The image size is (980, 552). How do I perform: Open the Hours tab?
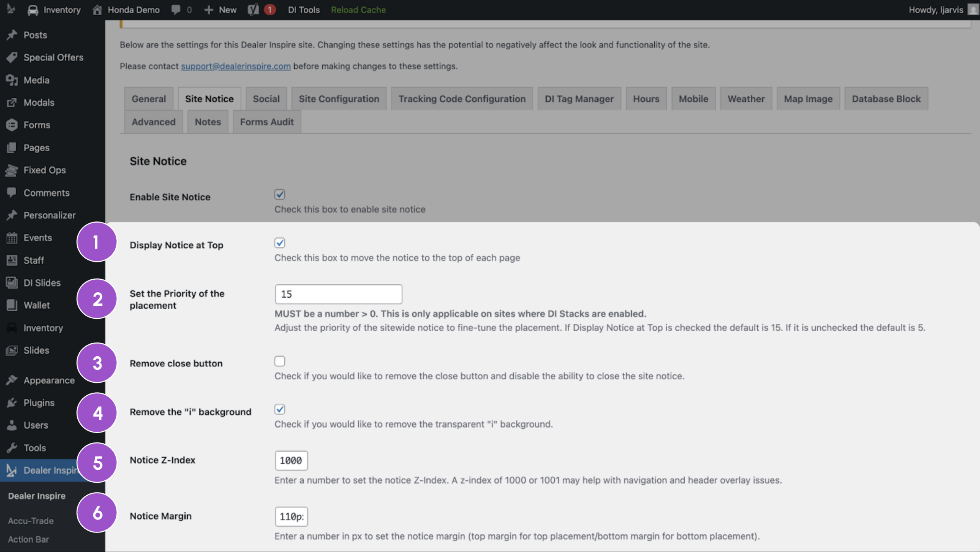(646, 99)
